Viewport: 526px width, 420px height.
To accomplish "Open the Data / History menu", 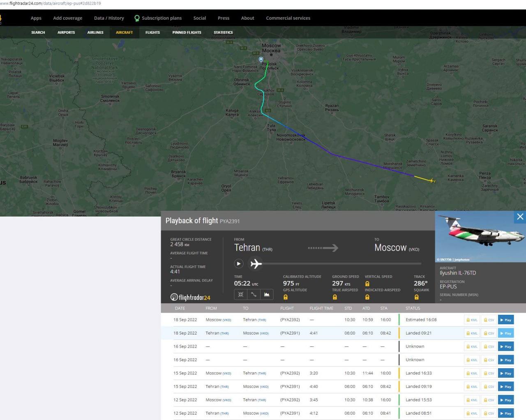I will tap(109, 18).
